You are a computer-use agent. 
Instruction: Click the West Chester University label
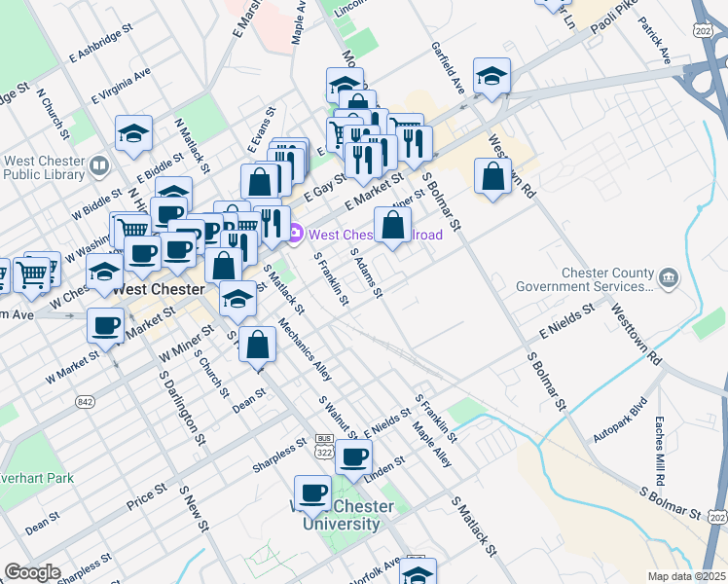tap(342, 515)
